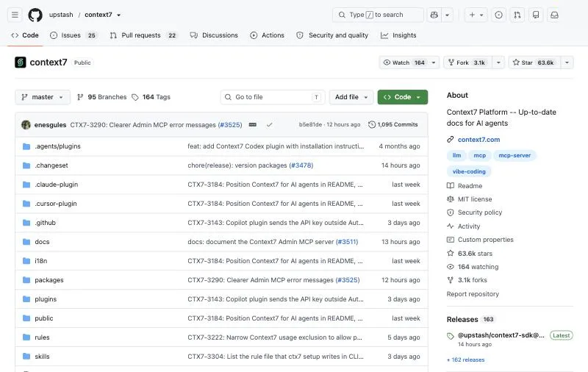This screenshot has height=372, width=588.
Task: Open the green Code dropdown button
Action: tap(402, 97)
